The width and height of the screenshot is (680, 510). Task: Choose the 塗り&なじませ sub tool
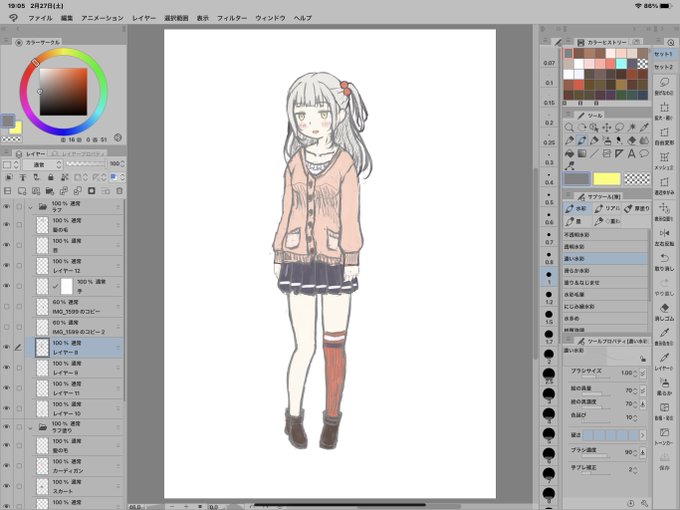(x=605, y=282)
